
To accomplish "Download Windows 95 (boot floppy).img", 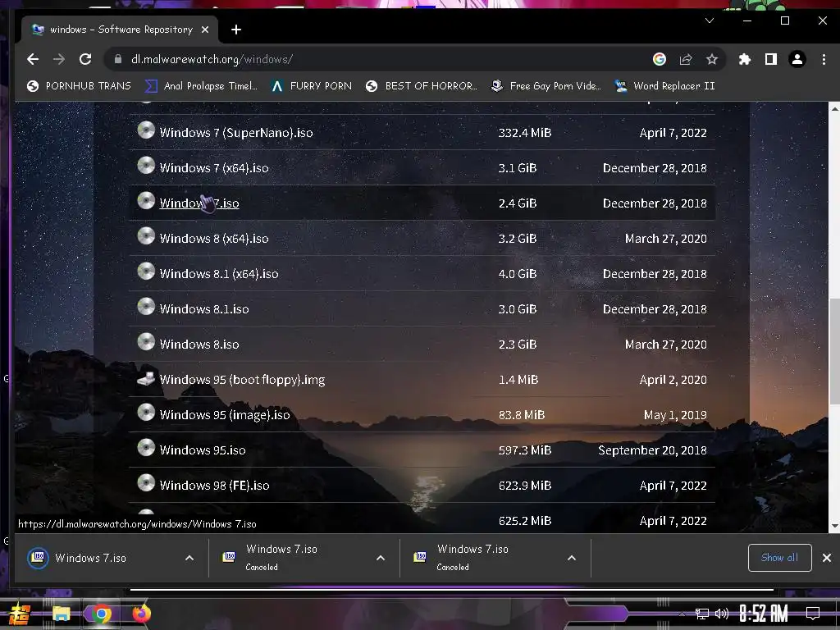I will [242, 381].
